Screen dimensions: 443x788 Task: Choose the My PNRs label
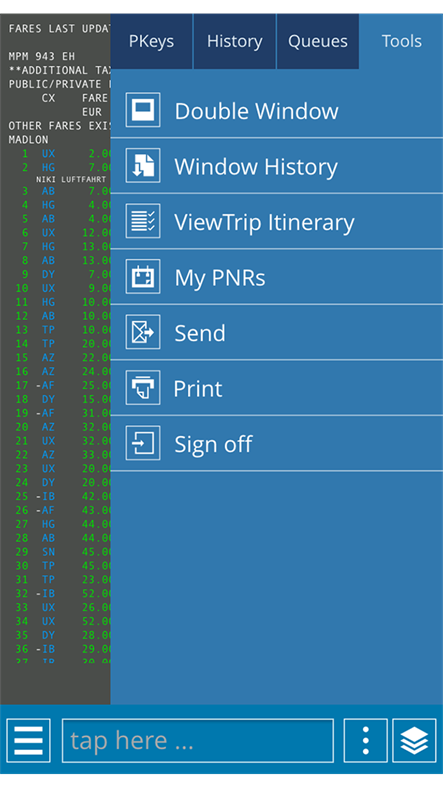[220, 278]
